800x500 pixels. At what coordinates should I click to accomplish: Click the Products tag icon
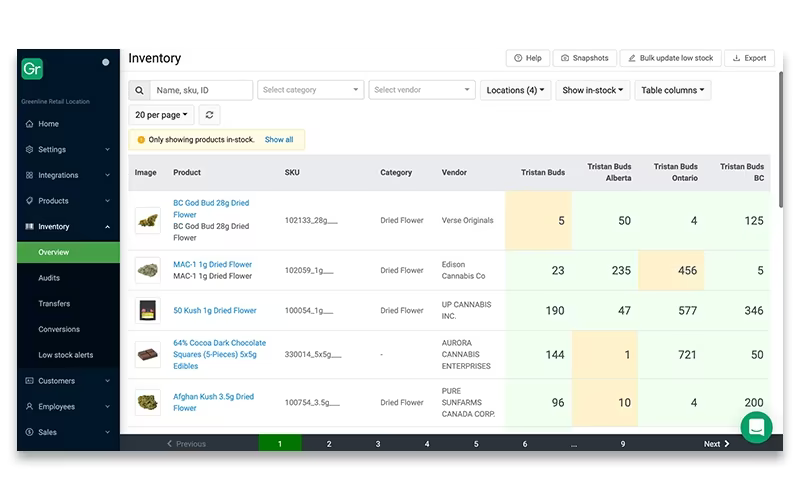[x=29, y=201]
